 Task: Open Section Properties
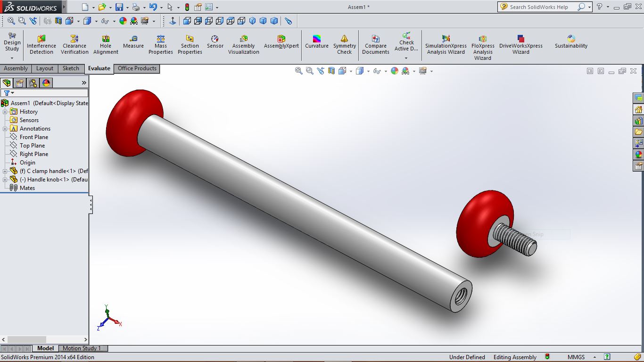click(190, 45)
